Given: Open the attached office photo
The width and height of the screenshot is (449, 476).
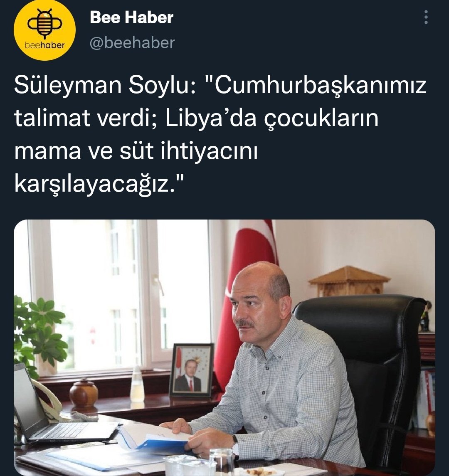Looking at the screenshot, I should [x=224, y=347].
